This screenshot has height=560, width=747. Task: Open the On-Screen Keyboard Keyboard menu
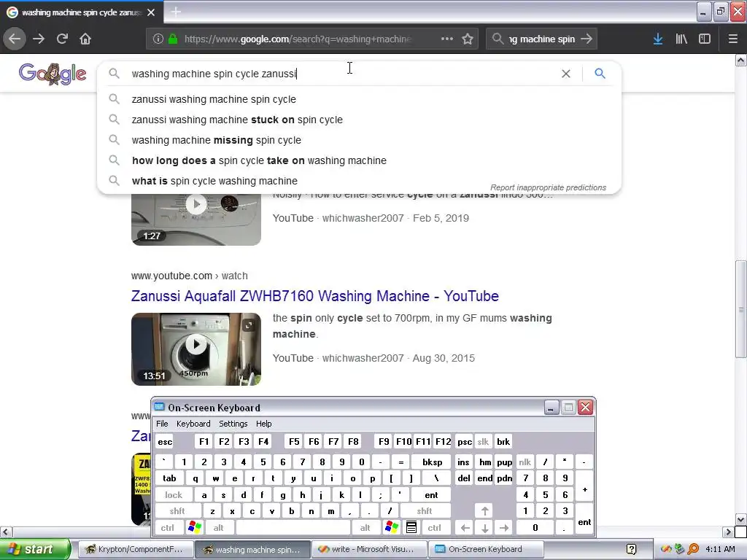tap(193, 424)
